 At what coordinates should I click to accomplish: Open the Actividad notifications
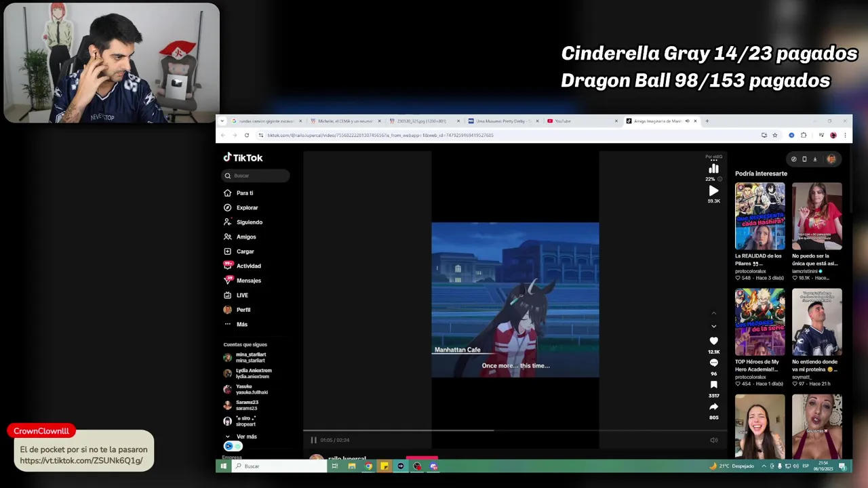pyautogui.click(x=242, y=266)
